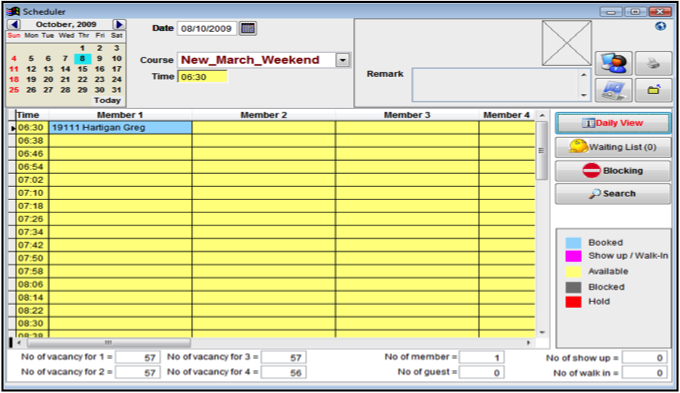Click the laptop computer icon button
The height and width of the screenshot is (393, 680).
click(x=613, y=90)
